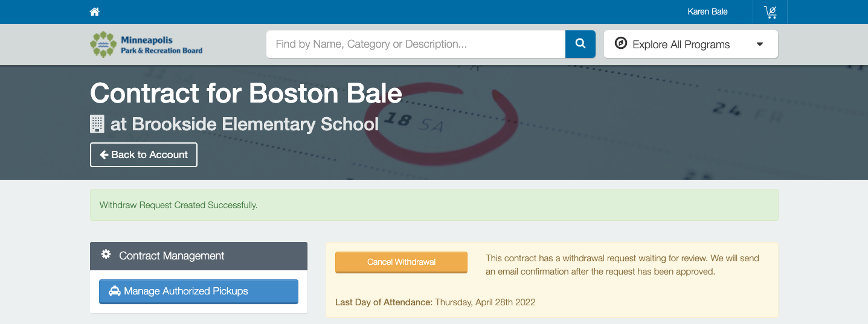Click the left arrow icon in Back to Account
Image resolution: width=868 pixels, height=324 pixels.
coord(104,154)
